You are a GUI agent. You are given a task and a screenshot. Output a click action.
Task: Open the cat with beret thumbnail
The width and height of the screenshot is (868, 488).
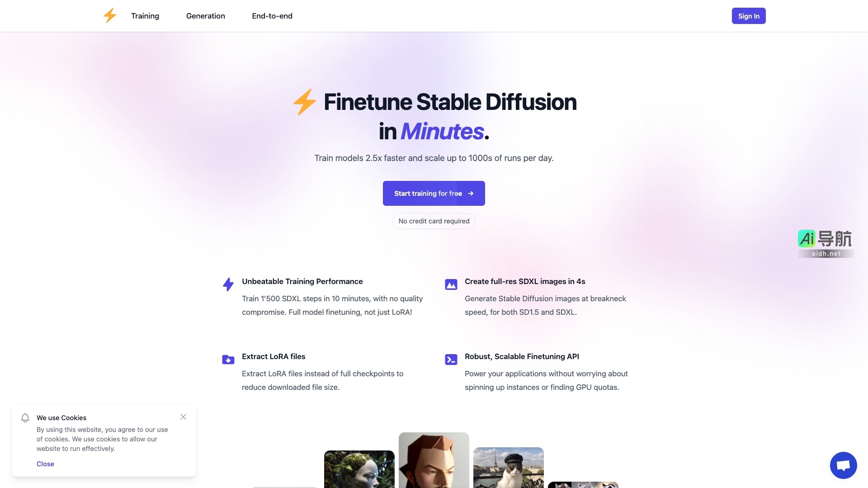509,467
